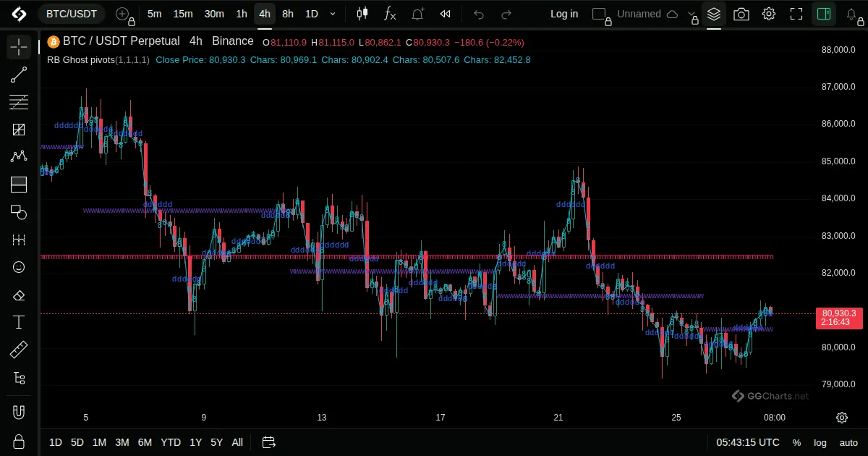Click the BTC / USDT Perpetual title
Image resolution: width=868 pixels, height=456 pixels.
click(x=121, y=41)
